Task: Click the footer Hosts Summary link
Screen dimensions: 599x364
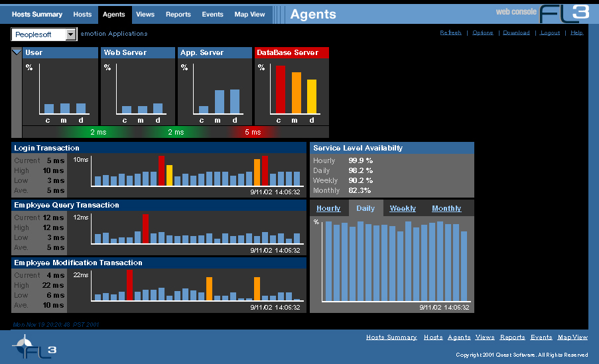Action: click(x=391, y=337)
